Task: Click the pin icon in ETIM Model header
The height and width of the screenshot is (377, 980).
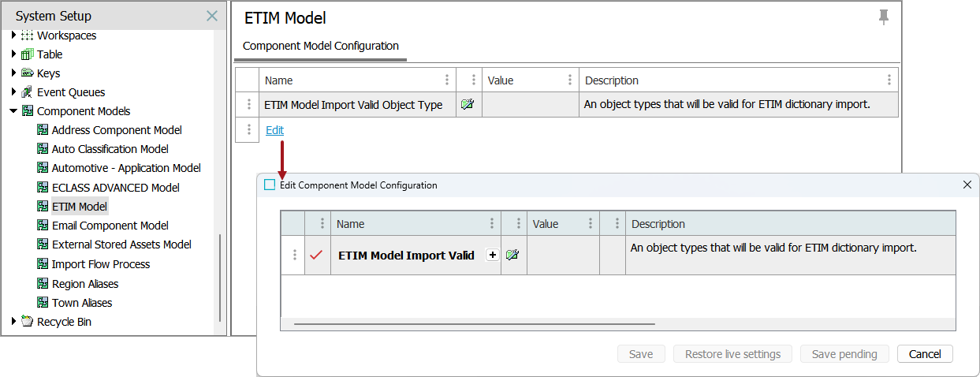Action: click(x=883, y=18)
